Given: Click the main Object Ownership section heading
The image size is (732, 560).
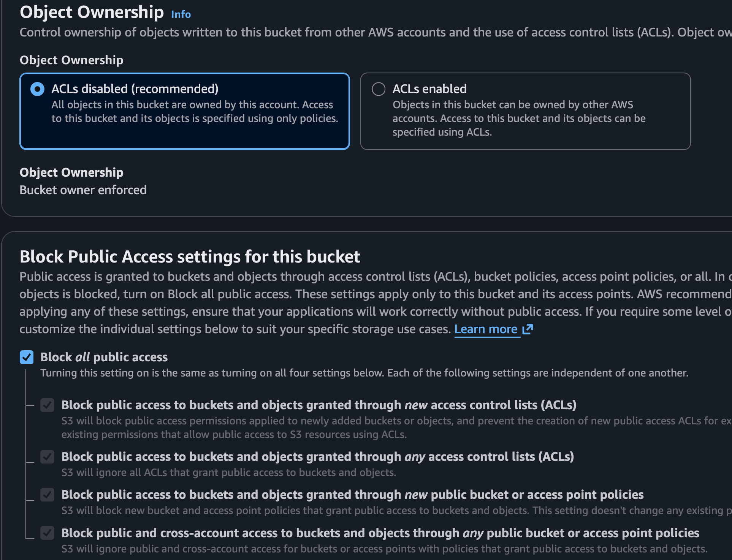Looking at the screenshot, I should 92,12.
